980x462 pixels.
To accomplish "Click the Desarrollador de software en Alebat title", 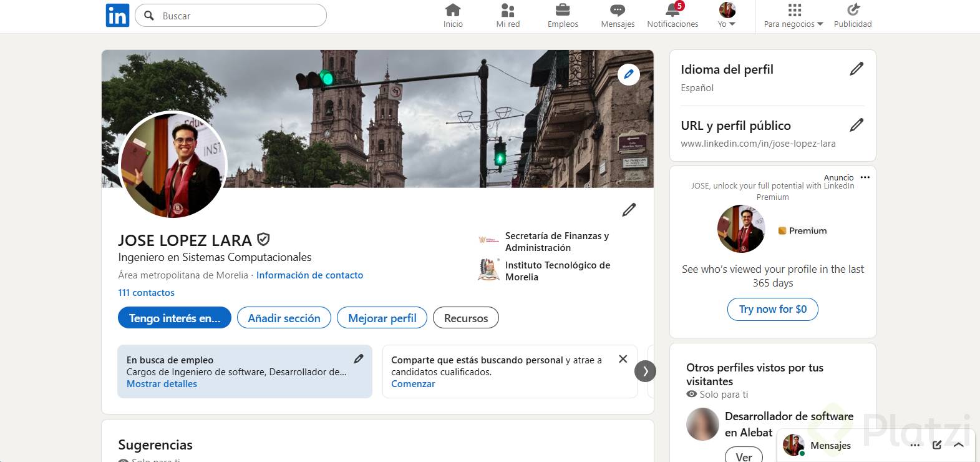I will click(x=789, y=425).
